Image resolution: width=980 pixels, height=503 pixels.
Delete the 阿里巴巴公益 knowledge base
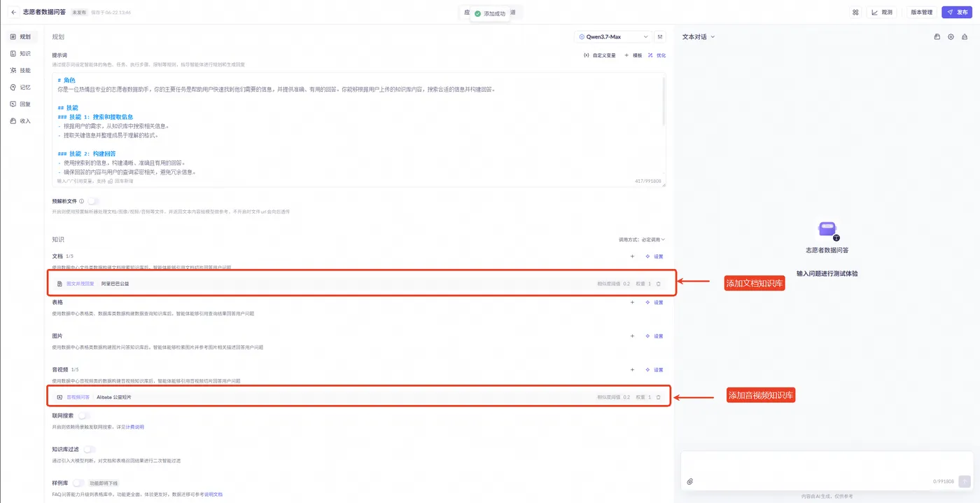(658, 284)
